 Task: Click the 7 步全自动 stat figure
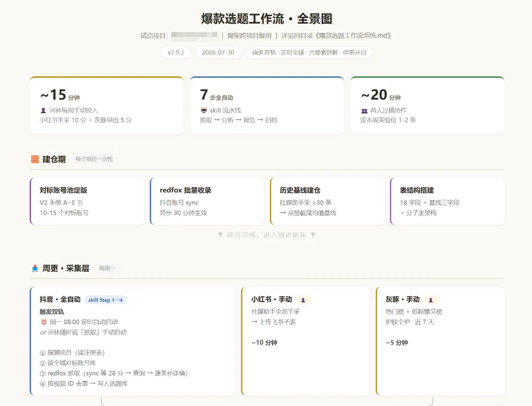[x=216, y=95]
